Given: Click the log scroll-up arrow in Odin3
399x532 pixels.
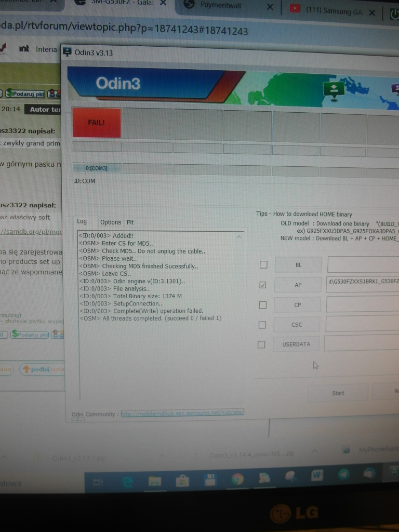Looking at the screenshot, I should pos(239,237).
